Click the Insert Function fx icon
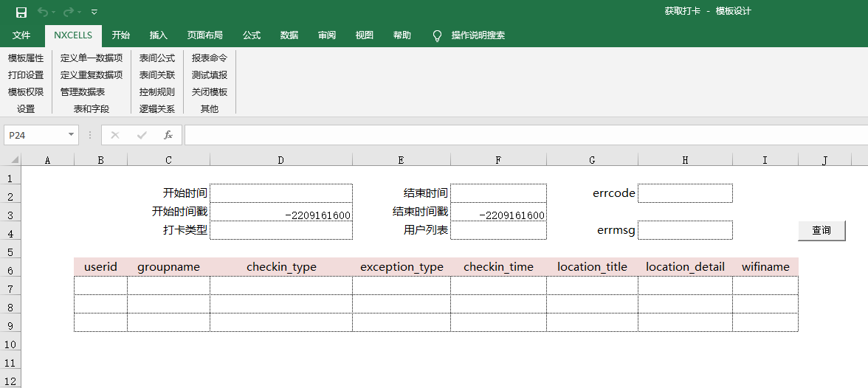Image resolution: width=868 pixels, height=388 pixels. (x=168, y=135)
